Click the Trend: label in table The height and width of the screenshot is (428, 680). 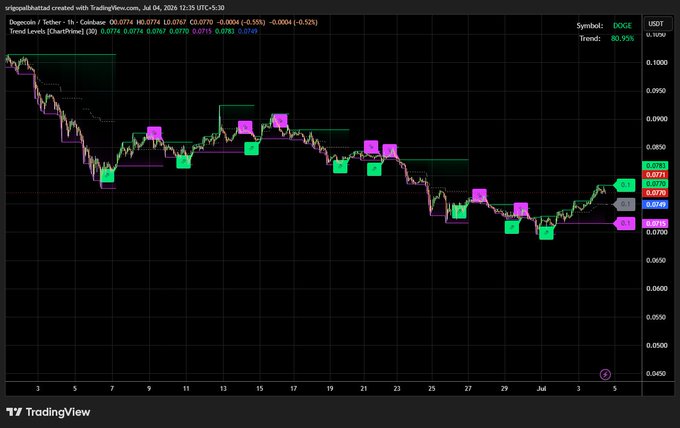[x=590, y=39]
